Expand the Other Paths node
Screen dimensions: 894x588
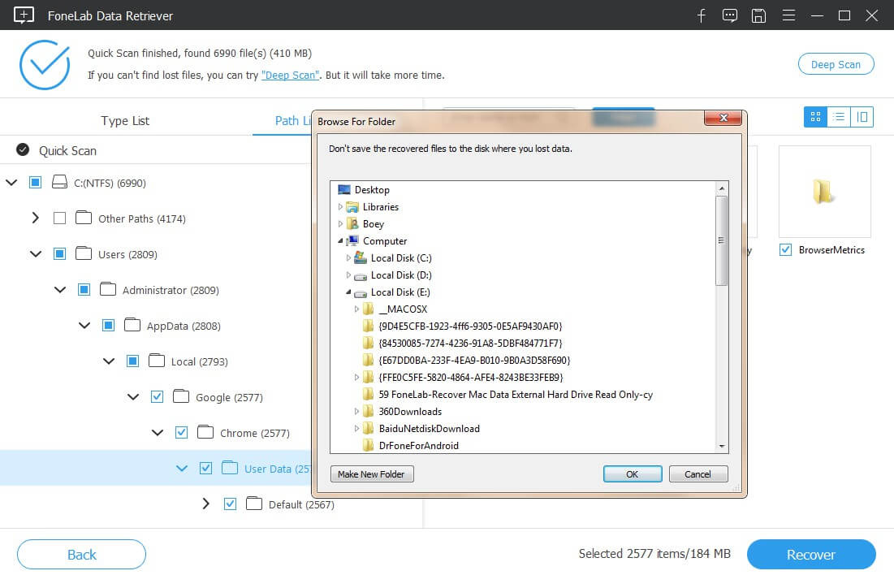(x=36, y=218)
